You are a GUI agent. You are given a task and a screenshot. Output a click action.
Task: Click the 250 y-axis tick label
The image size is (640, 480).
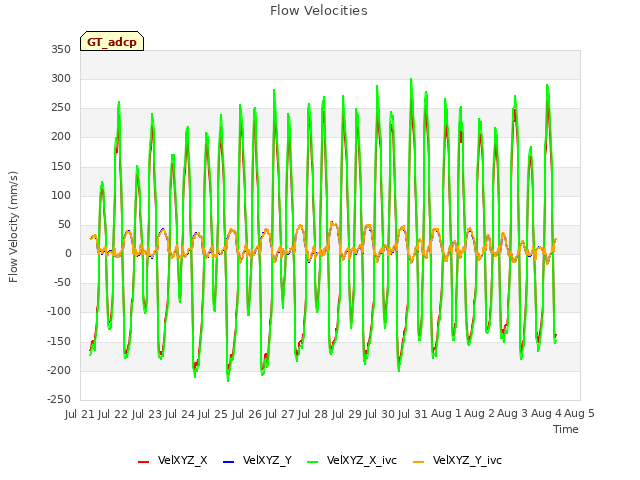tap(61, 108)
